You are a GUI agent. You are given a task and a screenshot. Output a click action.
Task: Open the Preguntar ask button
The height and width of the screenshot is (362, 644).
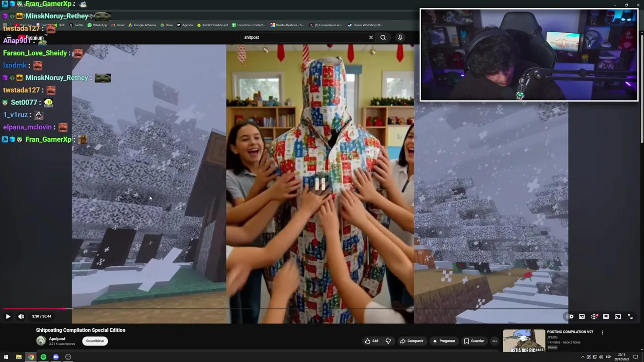click(443, 341)
